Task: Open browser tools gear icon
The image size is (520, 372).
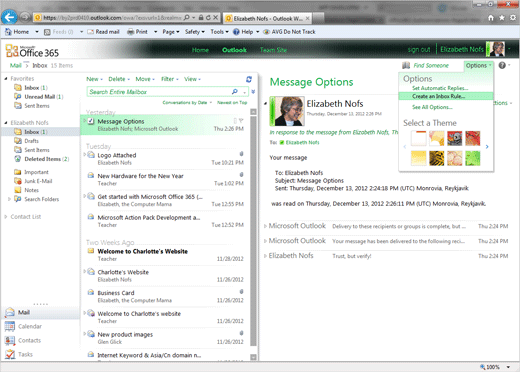Action: [513, 18]
